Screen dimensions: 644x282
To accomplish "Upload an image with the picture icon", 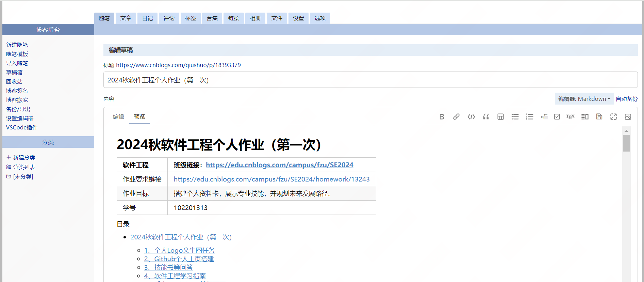I will tap(628, 117).
